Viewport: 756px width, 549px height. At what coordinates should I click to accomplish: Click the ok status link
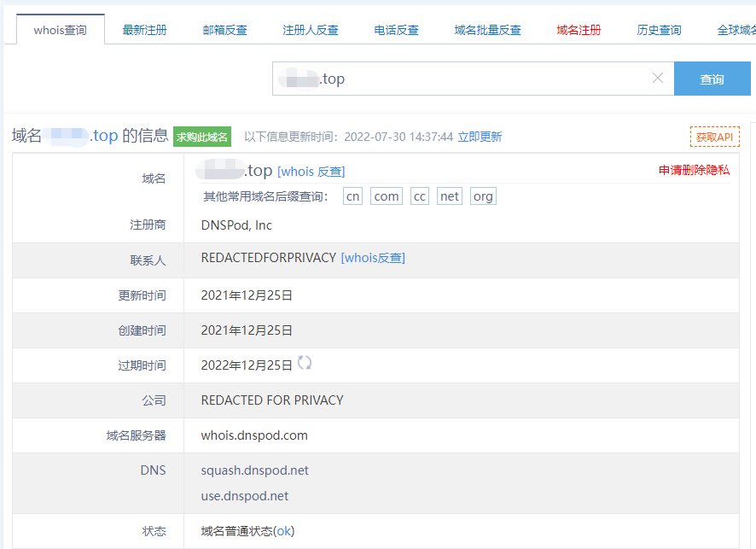tap(283, 531)
